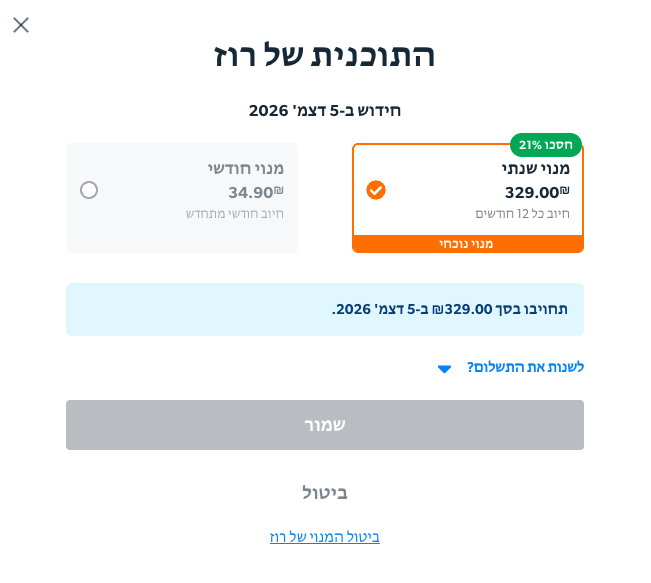Expand the change payment arrow

tap(445, 369)
